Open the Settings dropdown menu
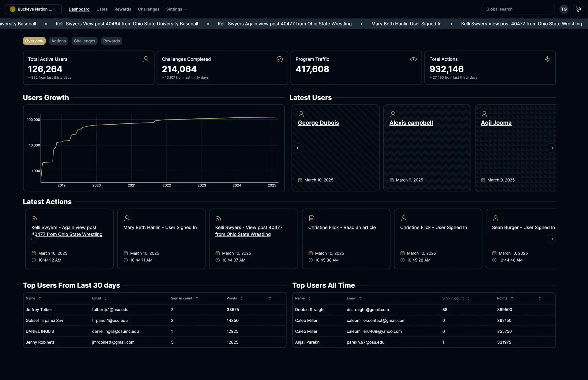This screenshot has height=380, width=588. (176, 9)
